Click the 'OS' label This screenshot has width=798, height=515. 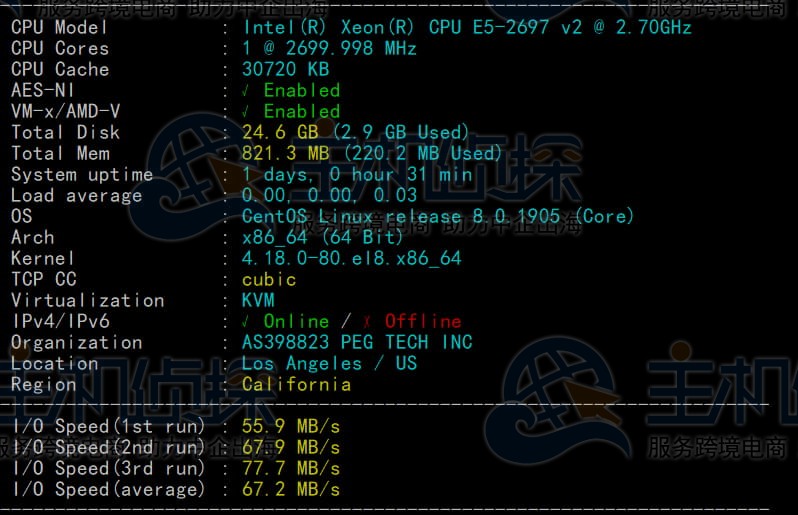click(21, 216)
